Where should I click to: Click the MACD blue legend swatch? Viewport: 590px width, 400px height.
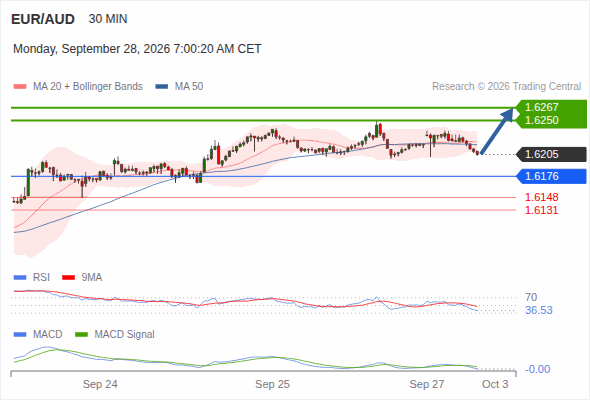[20, 335]
